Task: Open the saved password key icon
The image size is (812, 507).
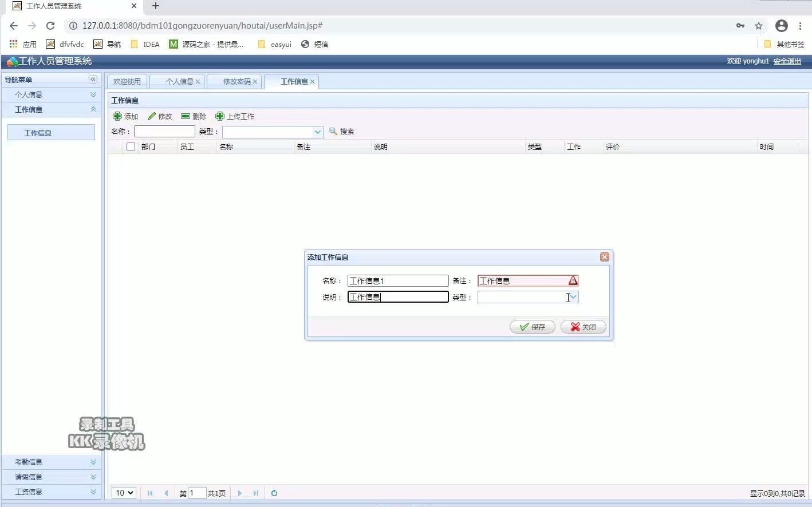Action: click(740, 26)
